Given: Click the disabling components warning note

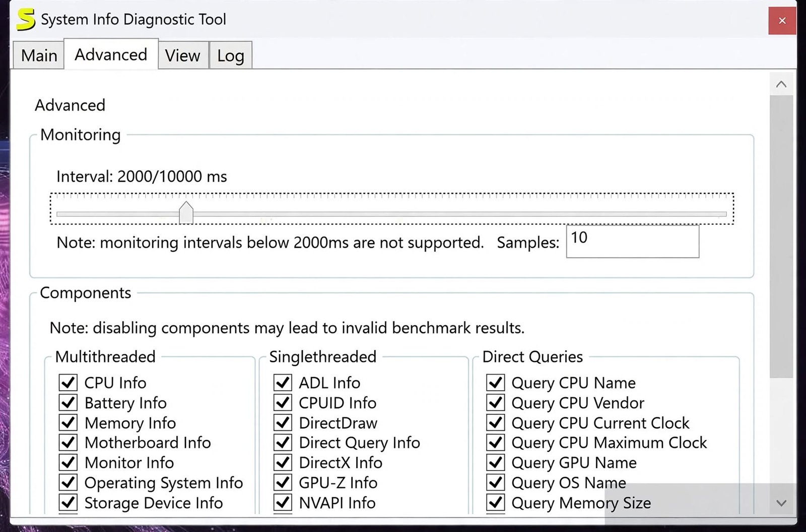Looking at the screenshot, I should click(287, 328).
